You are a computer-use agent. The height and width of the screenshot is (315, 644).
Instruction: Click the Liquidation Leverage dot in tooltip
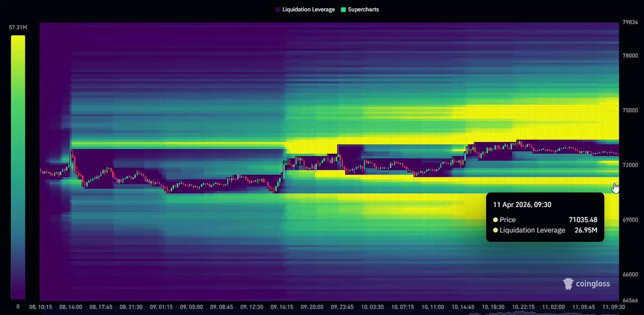(495, 230)
